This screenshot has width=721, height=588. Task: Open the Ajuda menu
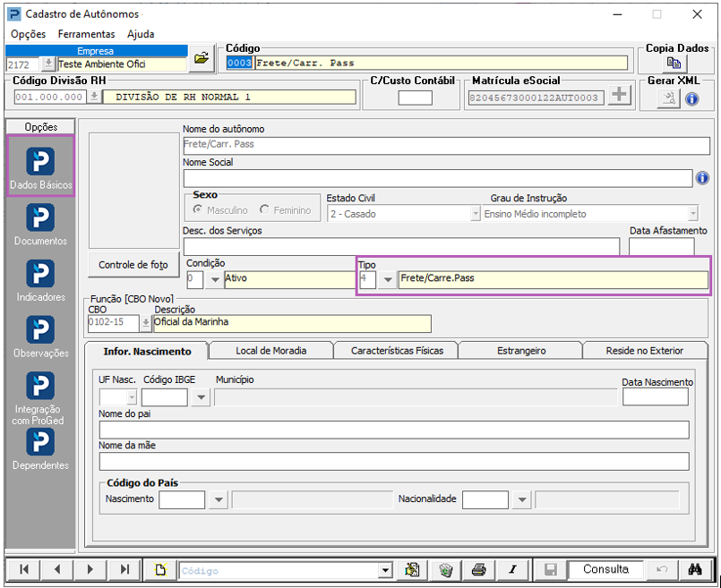tap(141, 34)
